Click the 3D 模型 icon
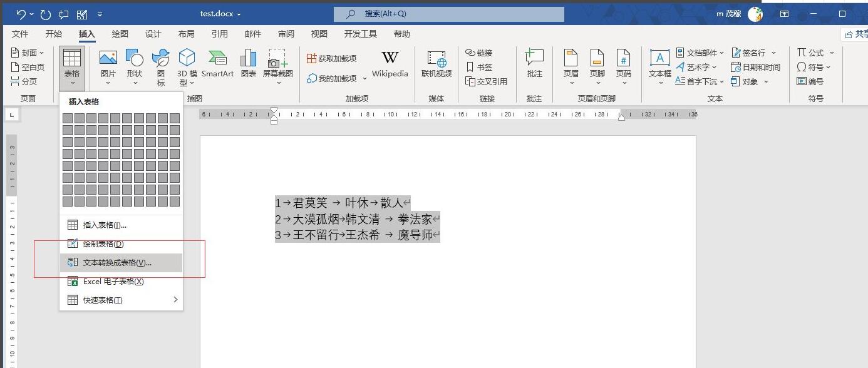The width and height of the screenshot is (868, 368). coord(187,58)
